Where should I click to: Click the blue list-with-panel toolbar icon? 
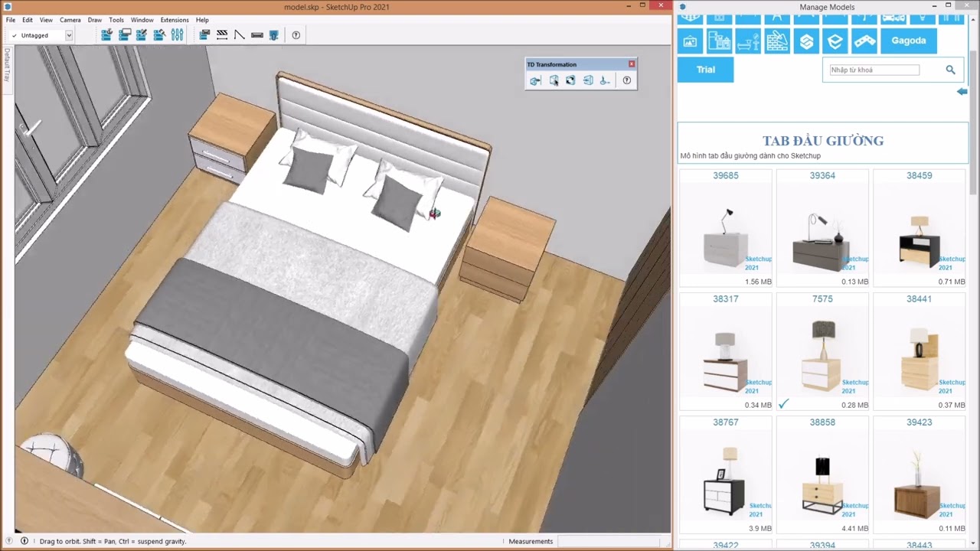204,34
